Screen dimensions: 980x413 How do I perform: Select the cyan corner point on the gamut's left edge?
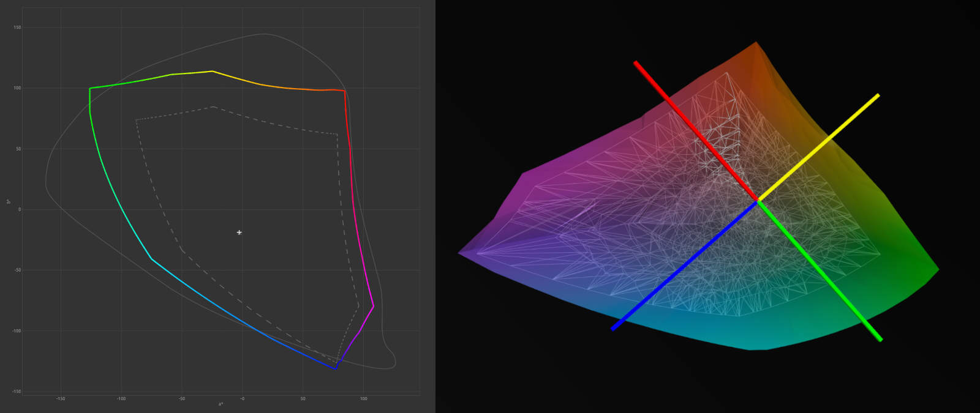(x=151, y=259)
